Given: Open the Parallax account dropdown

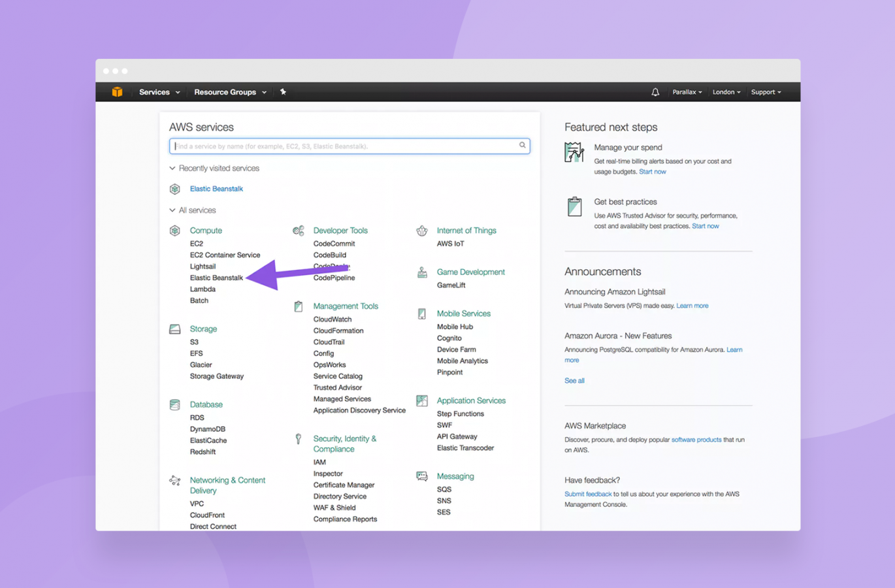Looking at the screenshot, I should pyautogui.click(x=687, y=92).
